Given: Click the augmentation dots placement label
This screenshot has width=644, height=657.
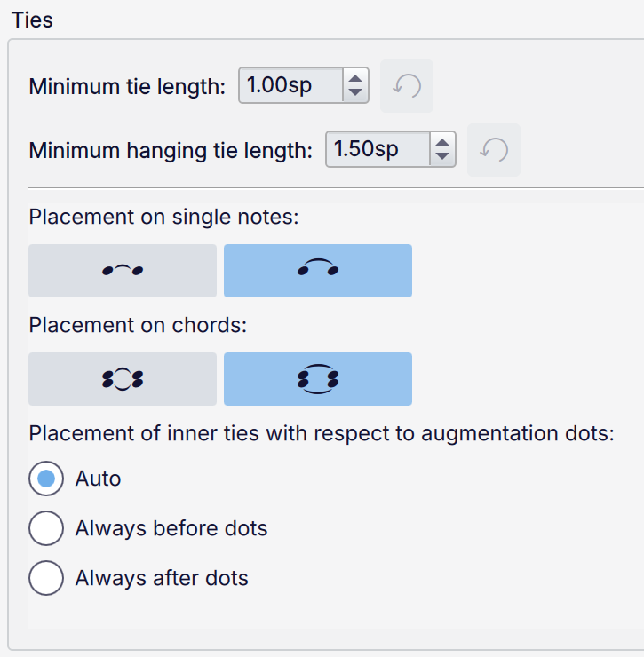Looking at the screenshot, I should click(322, 434).
